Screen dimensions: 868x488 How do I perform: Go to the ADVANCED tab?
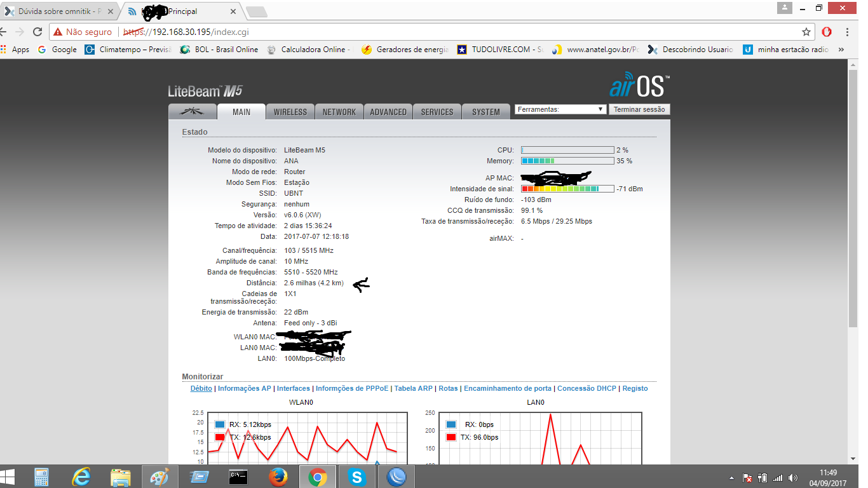(x=388, y=112)
